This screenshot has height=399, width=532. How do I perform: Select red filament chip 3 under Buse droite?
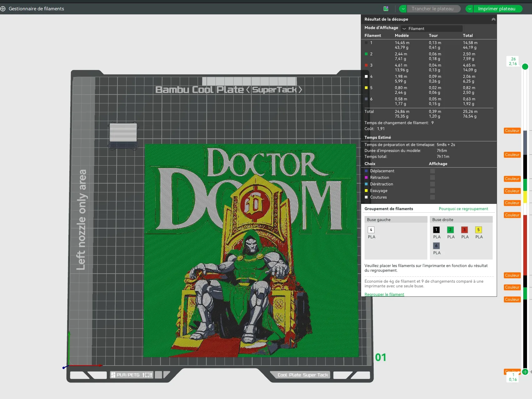(465, 230)
